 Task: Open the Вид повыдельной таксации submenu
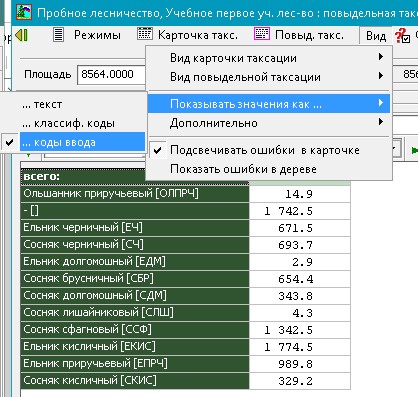tap(269, 77)
